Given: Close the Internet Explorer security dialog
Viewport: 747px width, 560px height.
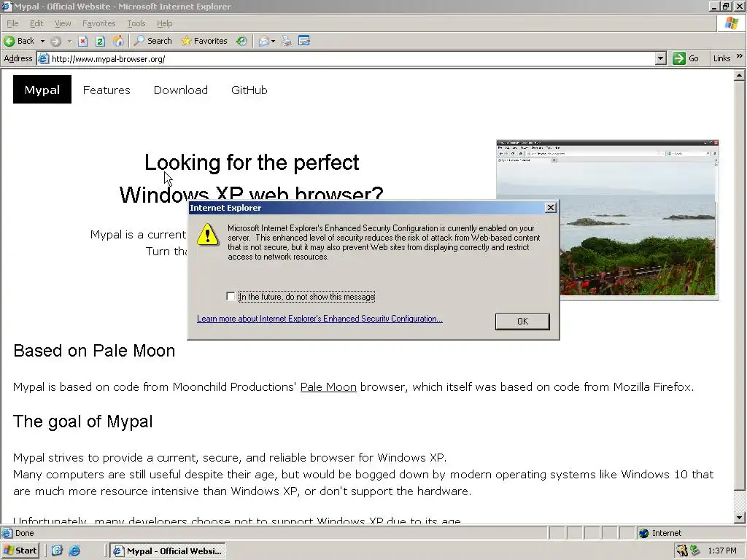Looking at the screenshot, I should pos(551,208).
